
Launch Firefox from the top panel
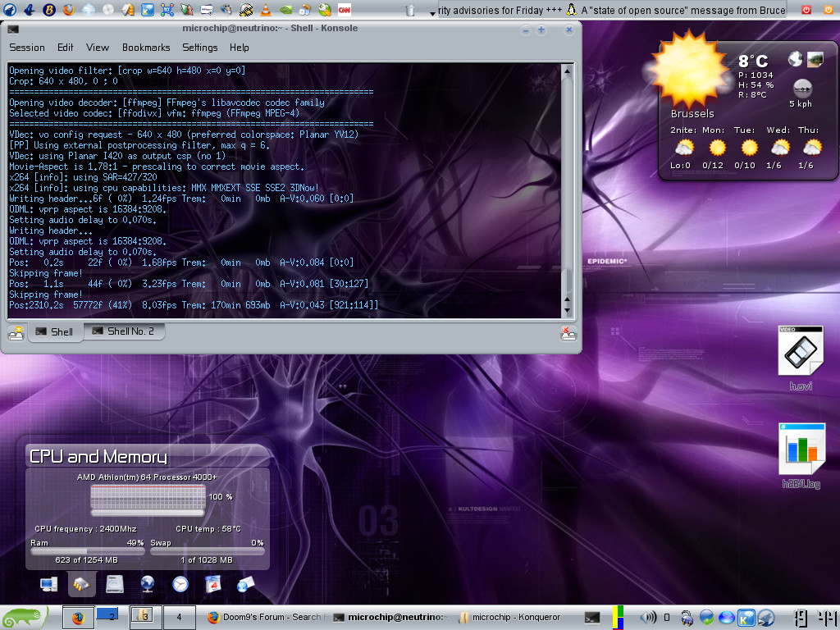(x=68, y=9)
